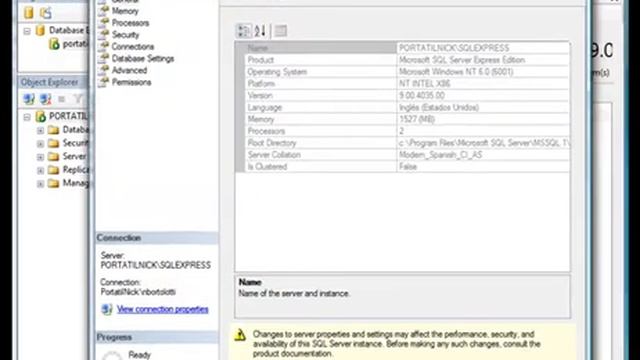The height and width of the screenshot is (360, 640).
Task: Click the Security page icon
Action: 104,34
